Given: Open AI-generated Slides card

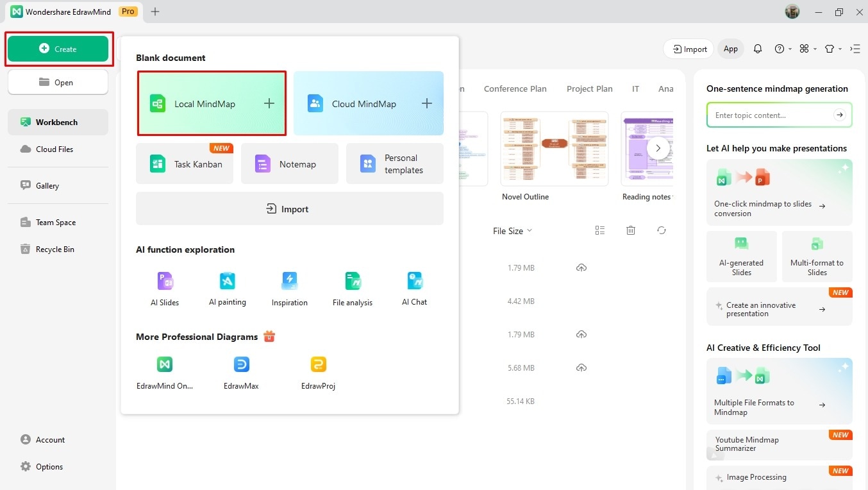Looking at the screenshot, I should tap(742, 257).
